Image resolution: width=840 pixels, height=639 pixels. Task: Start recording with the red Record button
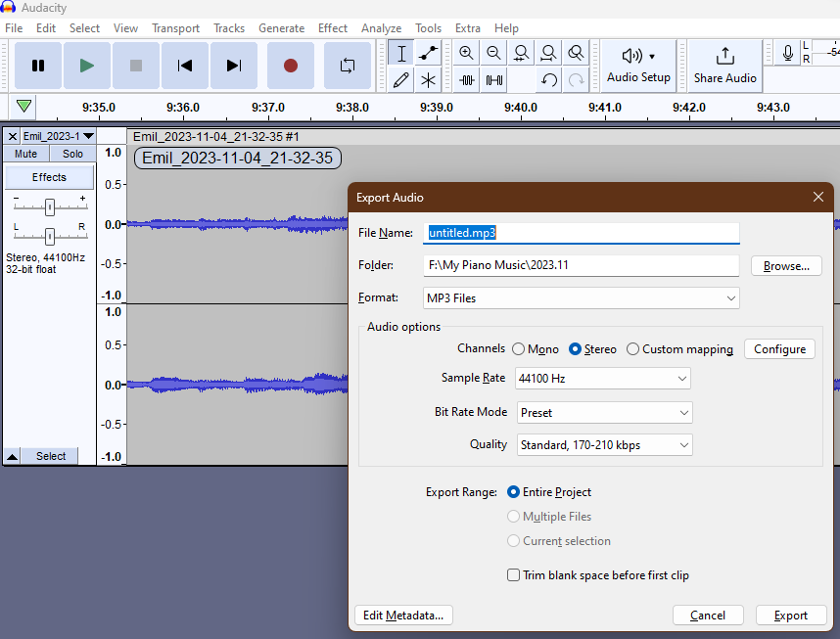point(291,66)
